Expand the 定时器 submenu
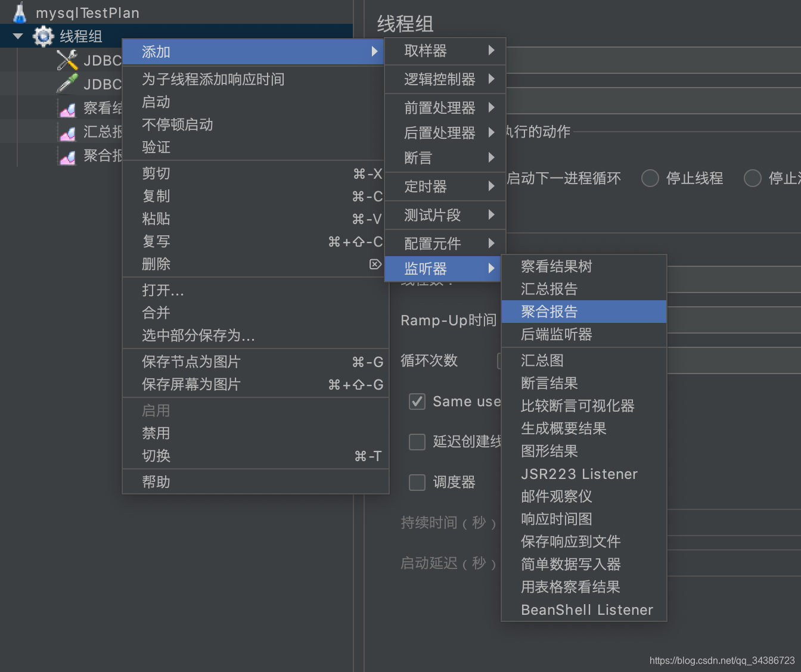Image resolution: width=801 pixels, height=672 pixels. [x=445, y=186]
